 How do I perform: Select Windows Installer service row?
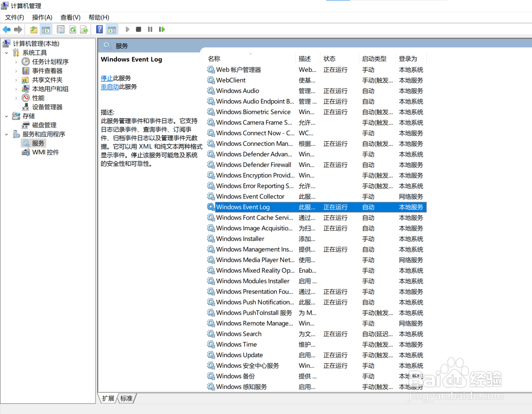click(x=316, y=239)
